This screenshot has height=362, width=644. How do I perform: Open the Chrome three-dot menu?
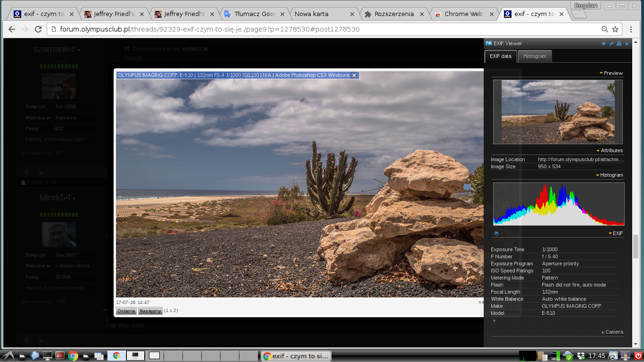click(x=631, y=29)
